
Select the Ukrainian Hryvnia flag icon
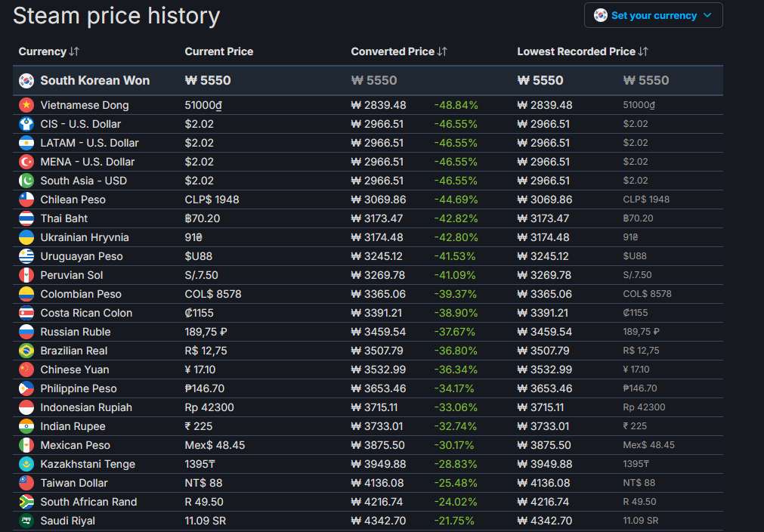point(26,237)
